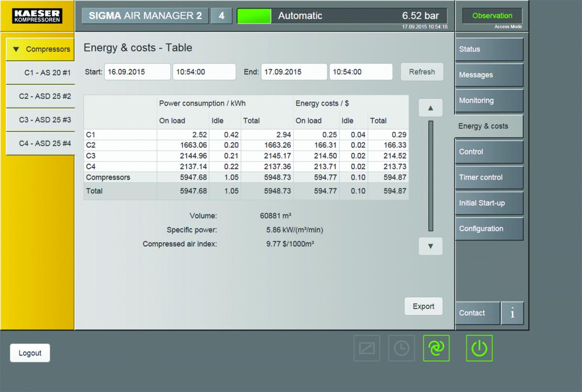Click the C4 total cost 213.73
The width and height of the screenshot is (582, 392).
[x=394, y=167]
